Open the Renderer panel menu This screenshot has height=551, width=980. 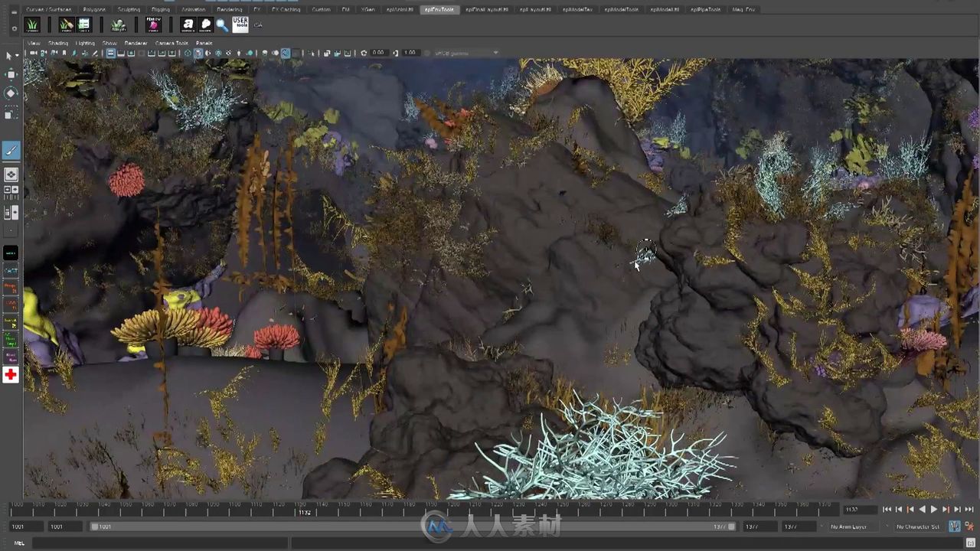[x=136, y=43]
